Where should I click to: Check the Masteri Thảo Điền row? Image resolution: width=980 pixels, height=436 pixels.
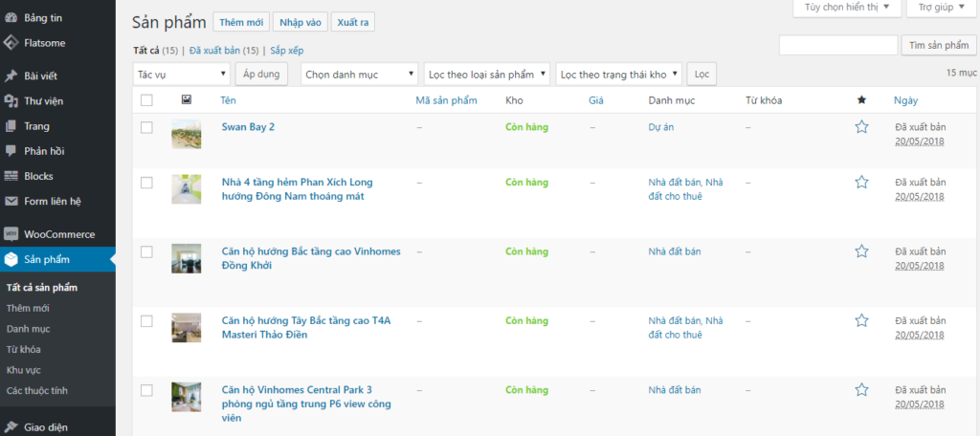point(146,321)
